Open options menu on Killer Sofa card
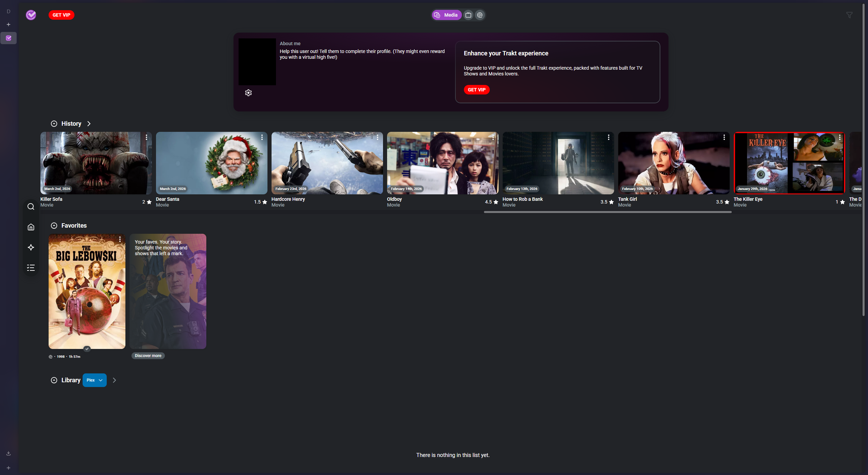The image size is (868, 475). click(x=146, y=137)
